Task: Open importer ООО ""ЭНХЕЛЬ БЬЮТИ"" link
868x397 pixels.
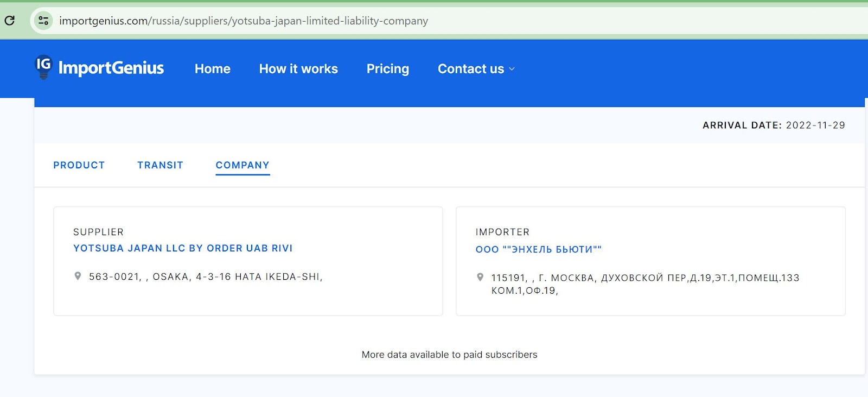Action: tap(539, 249)
